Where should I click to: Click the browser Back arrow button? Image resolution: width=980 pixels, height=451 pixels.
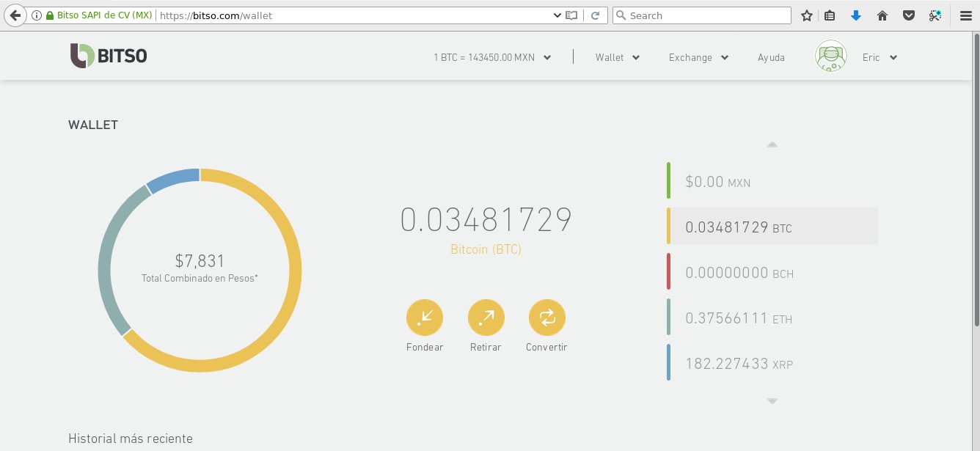pyautogui.click(x=13, y=15)
